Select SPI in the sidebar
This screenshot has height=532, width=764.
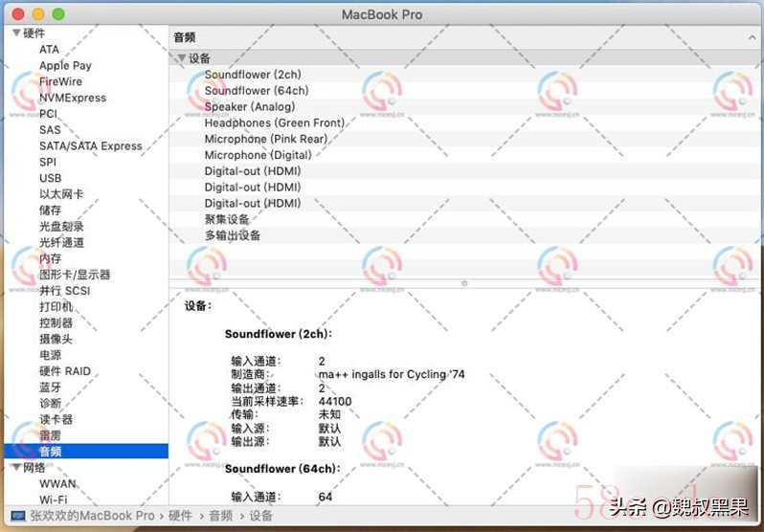[48, 162]
